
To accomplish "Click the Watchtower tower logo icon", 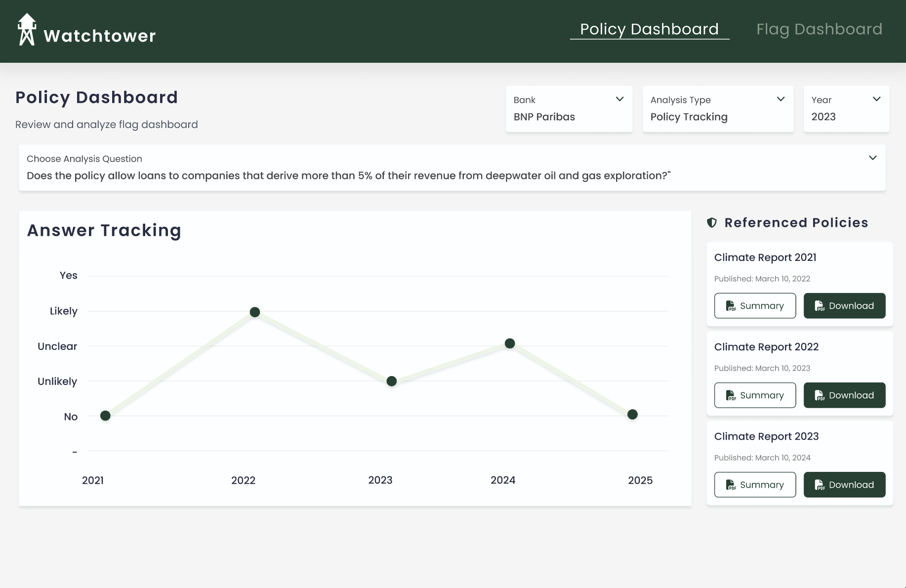I will tap(27, 29).
